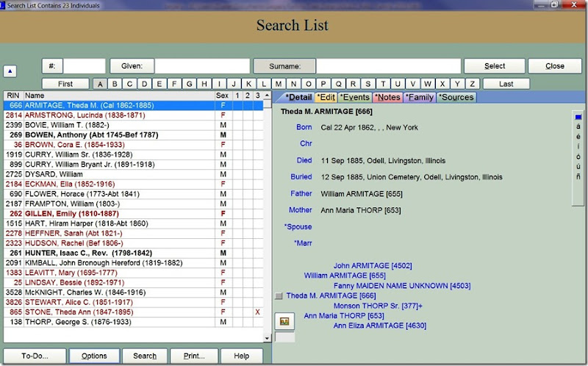Insert the é special character
The image size is (588, 366).
pos(578,137)
